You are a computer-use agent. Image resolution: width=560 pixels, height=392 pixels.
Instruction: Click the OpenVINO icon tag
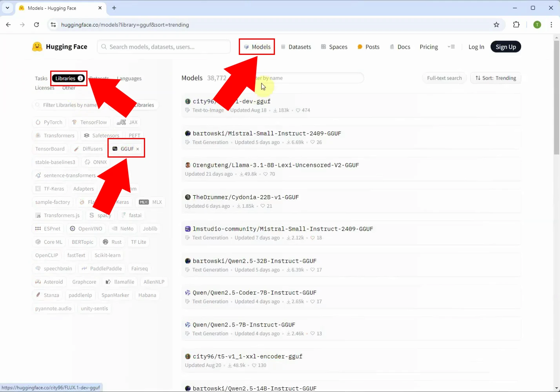pos(86,229)
